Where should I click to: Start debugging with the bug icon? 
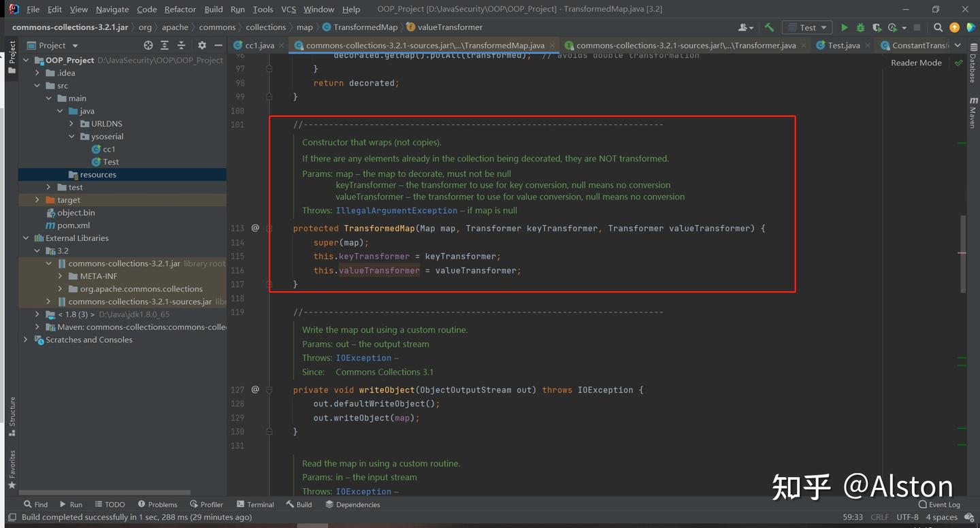tap(860, 27)
